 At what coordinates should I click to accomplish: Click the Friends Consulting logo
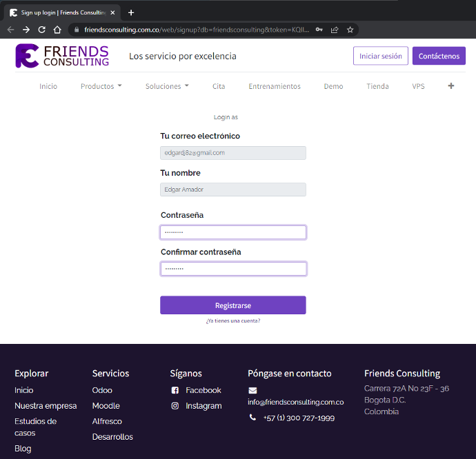(62, 56)
